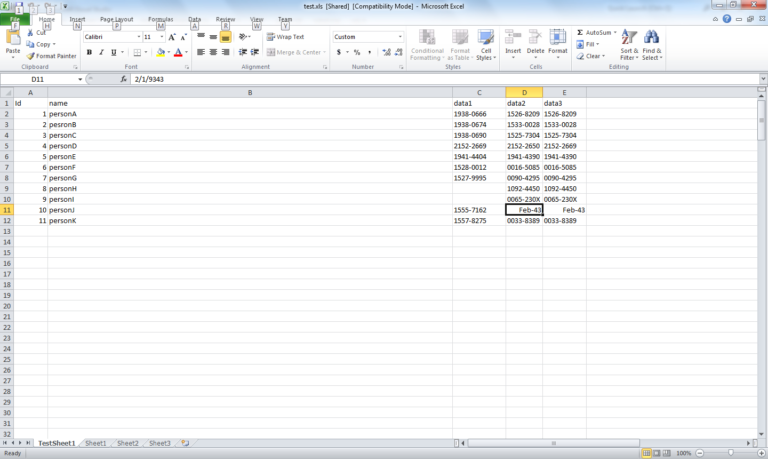Click the Italic formatting icon

click(x=101, y=52)
